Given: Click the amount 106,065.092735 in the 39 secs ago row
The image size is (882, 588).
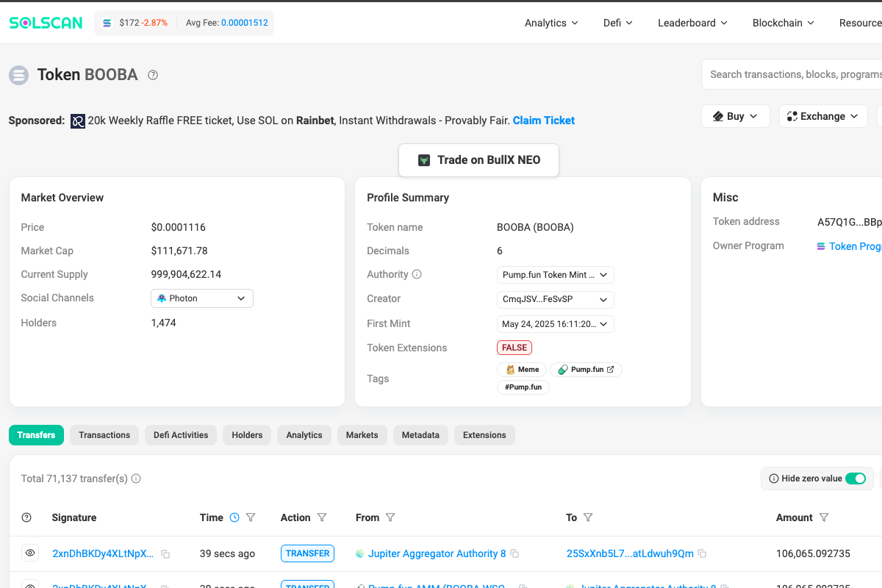Looking at the screenshot, I should (813, 553).
